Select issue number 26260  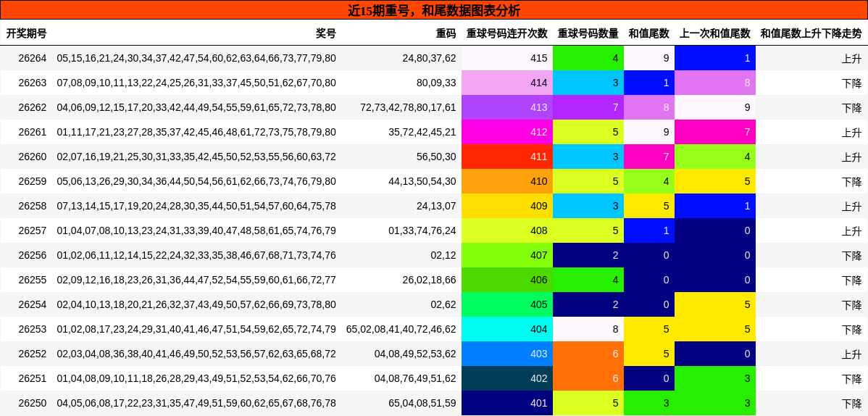33,157
